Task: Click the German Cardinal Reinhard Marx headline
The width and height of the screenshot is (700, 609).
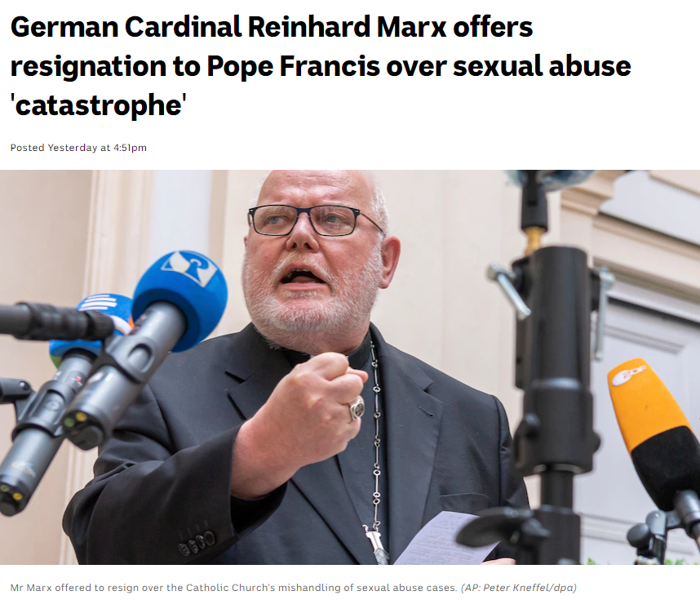Action: pos(321,65)
